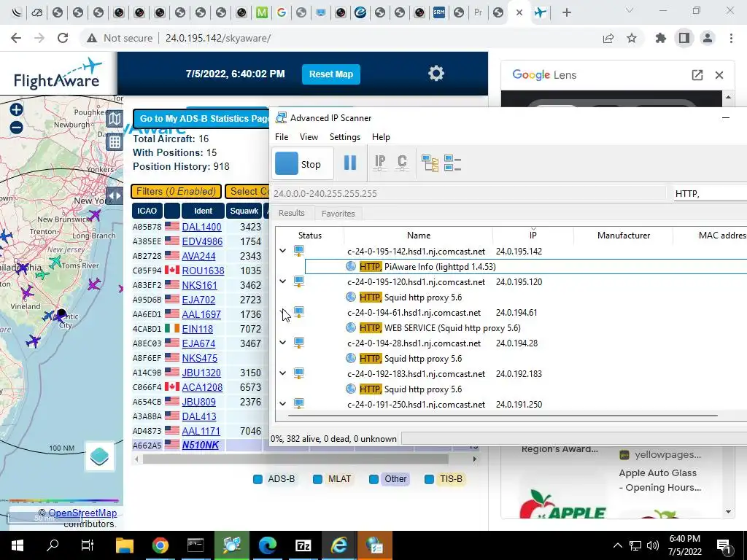Image resolution: width=747 pixels, height=560 pixels.
Task: Collapse 24.0.195.120 host row
Action: 282,281
